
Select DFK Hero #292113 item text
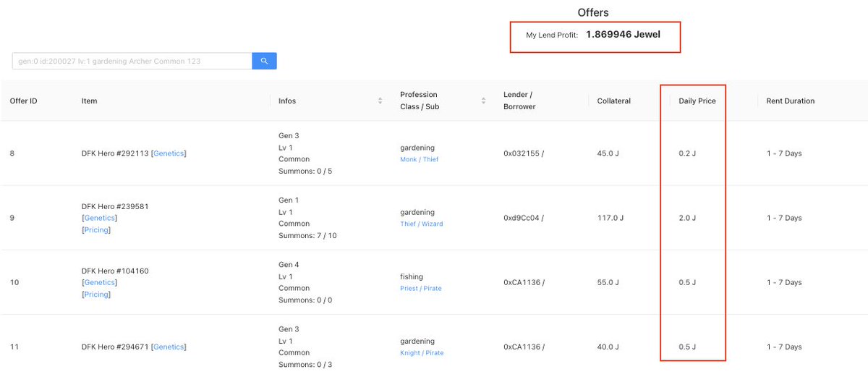(x=115, y=153)
